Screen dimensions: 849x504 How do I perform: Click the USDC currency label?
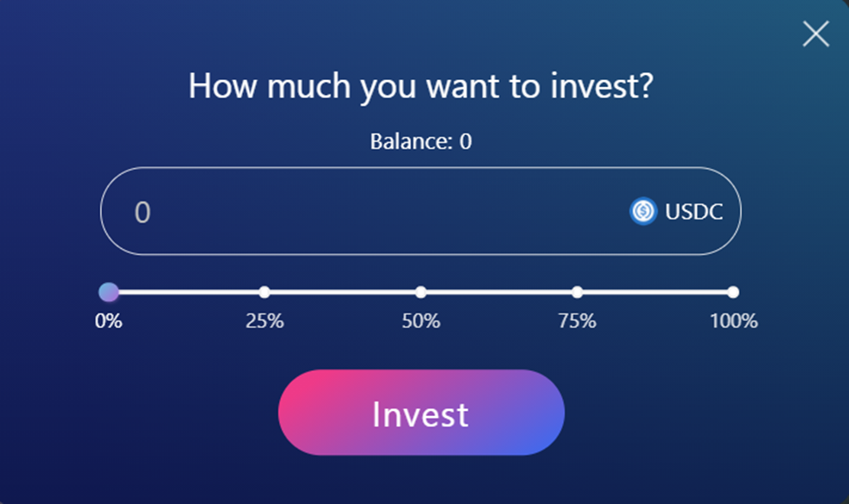[694, 212]
